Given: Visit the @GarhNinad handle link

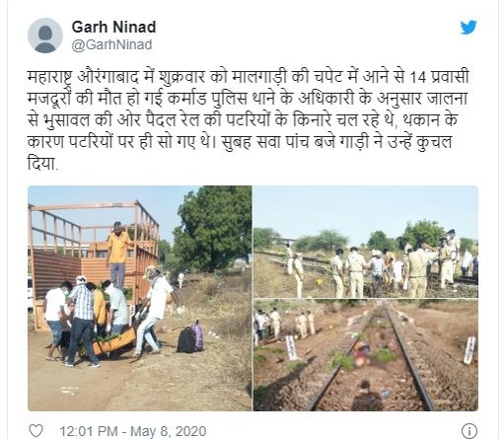Looking at the screenshot, I should click(x=111, y=44).
